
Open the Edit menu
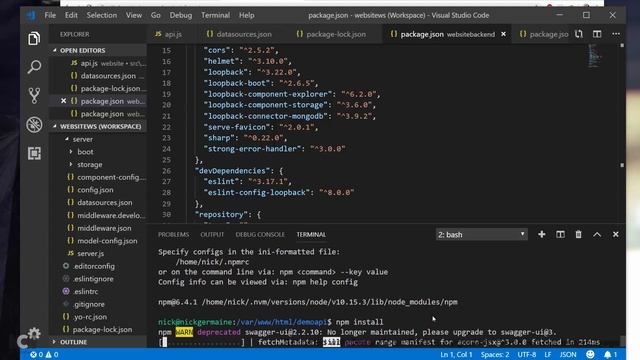pos(71,16)
